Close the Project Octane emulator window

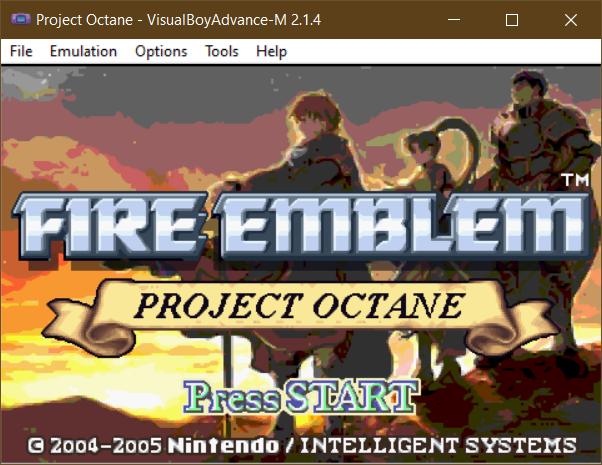coord(571,20)
